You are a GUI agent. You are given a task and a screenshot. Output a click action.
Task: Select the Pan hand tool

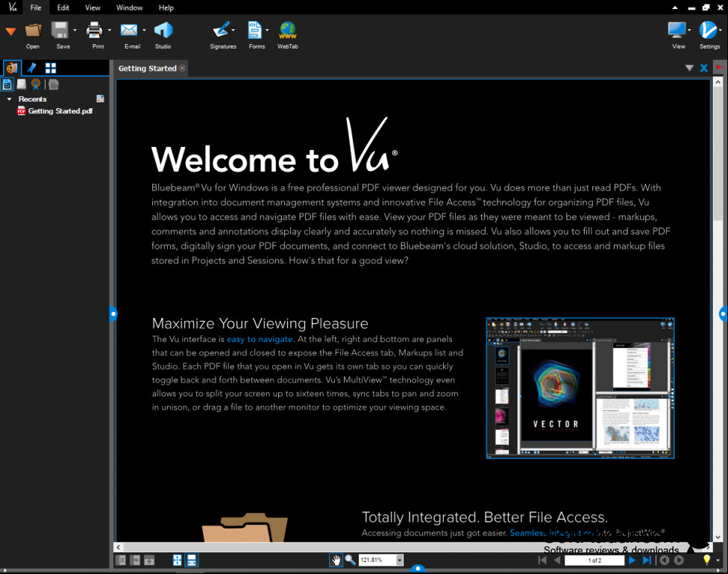tap(336, 560)
